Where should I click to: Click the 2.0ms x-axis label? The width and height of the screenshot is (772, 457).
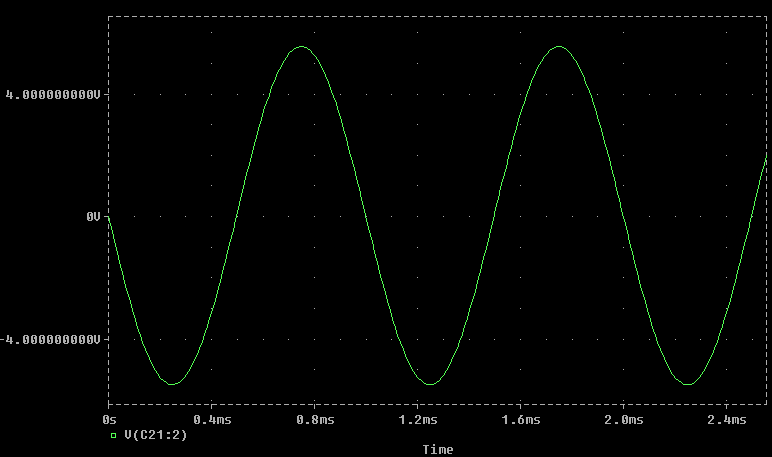(x=624, y=420)
